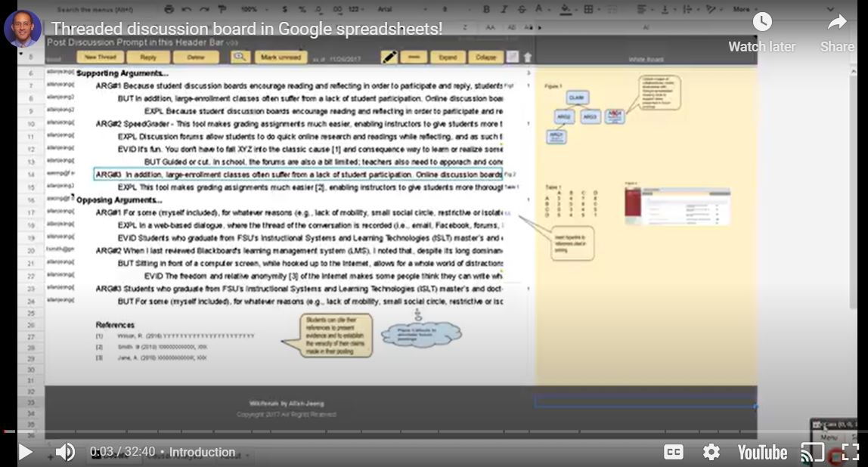Viewport: 868px width, 467px height.
Task: Share the video
Action: (837, 32)
